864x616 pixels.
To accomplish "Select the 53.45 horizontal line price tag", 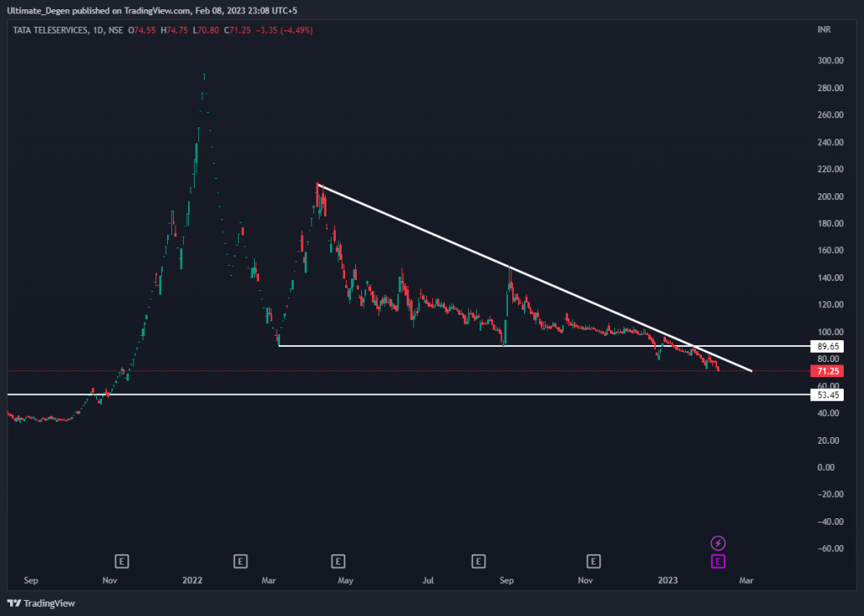I will (828, 395).
